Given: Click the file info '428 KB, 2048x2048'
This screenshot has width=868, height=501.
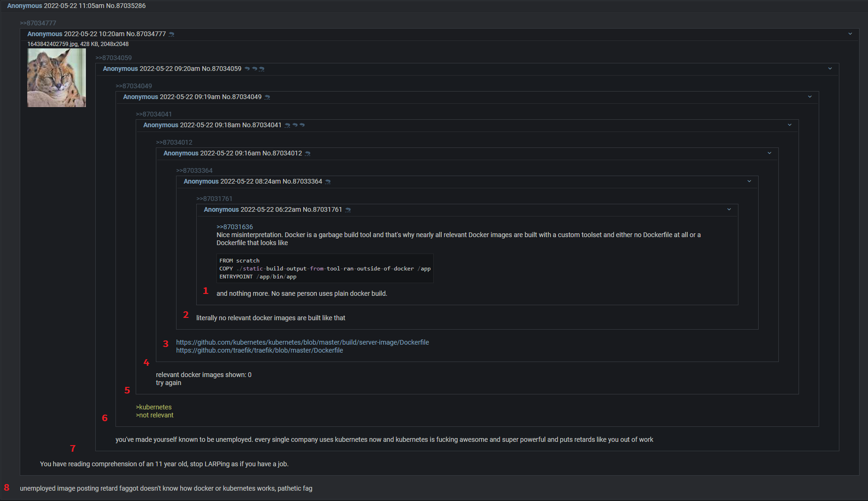Looking at the screenshot, I should point(104,44).
